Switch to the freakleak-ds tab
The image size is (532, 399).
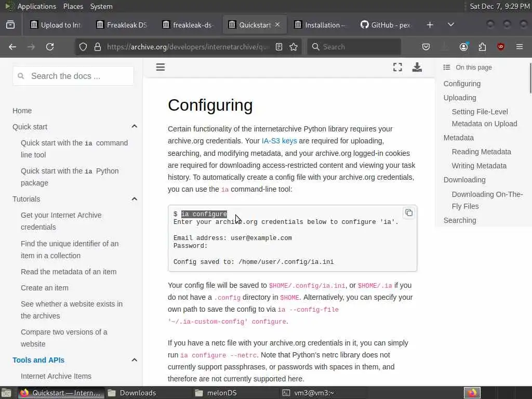pyautogui.click(x=188, y=25)
